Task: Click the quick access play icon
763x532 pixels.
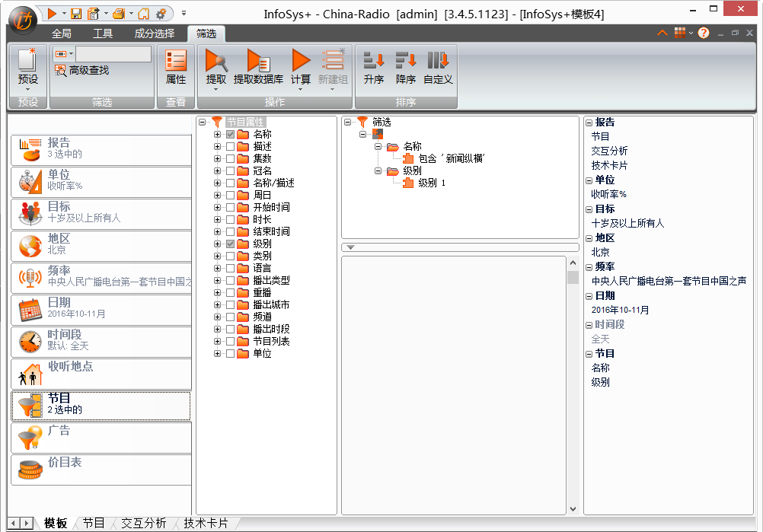Action: coord(52,14)
